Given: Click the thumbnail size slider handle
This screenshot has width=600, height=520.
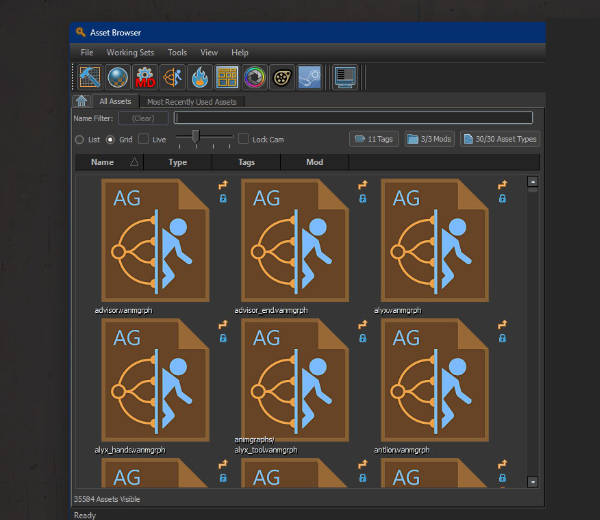Looking at the screenshot, I should coord(196,136).
